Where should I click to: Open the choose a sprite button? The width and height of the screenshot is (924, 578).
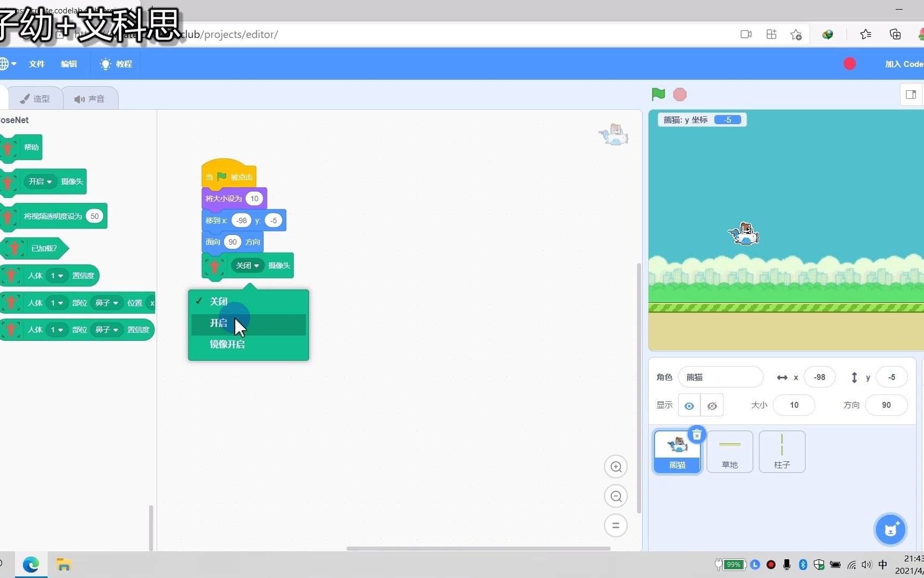click(x=890, y=530)
